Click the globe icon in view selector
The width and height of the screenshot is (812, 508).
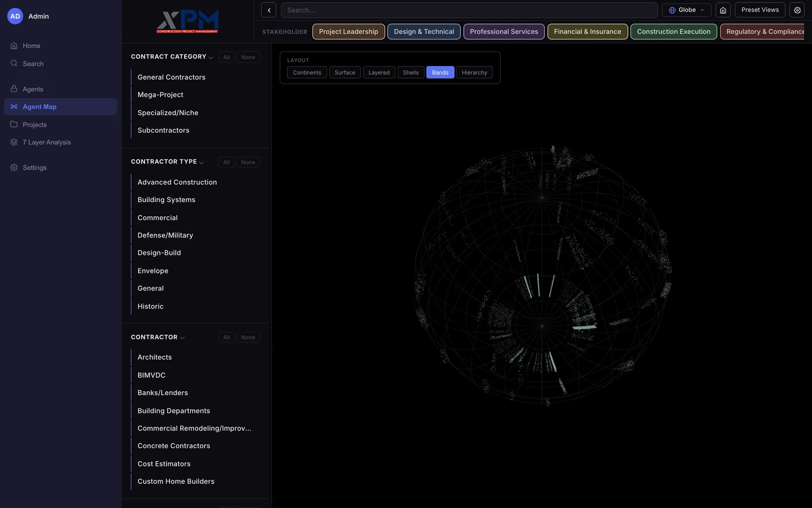click(x=672, y=10)
